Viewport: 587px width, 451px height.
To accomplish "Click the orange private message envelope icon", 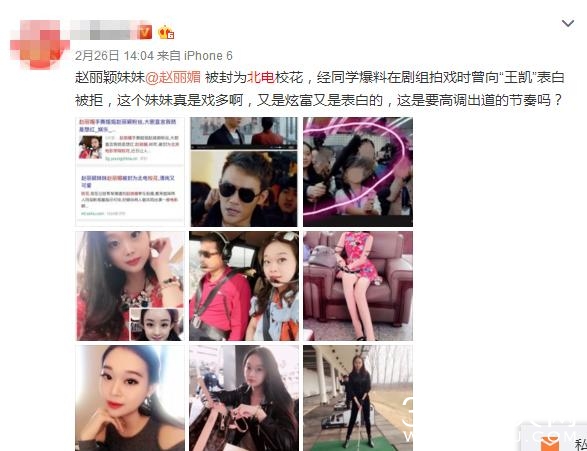I will click(x=550, y=444).
